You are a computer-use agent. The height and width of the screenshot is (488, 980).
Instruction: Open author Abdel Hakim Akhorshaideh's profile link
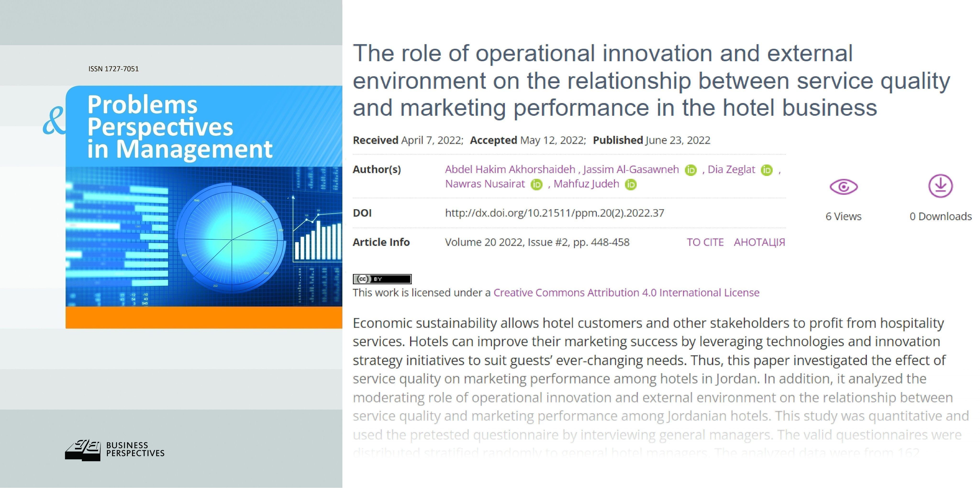(x=510, y=170)
